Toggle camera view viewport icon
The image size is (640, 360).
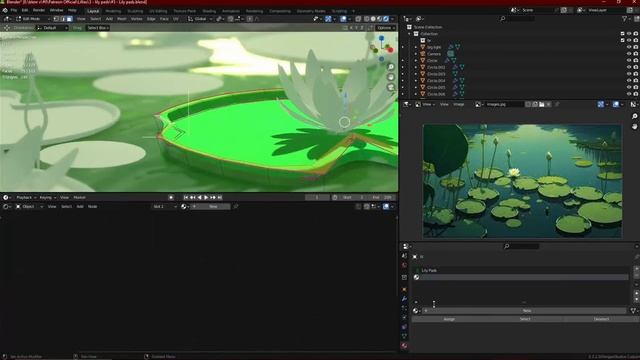pos(391,87)
